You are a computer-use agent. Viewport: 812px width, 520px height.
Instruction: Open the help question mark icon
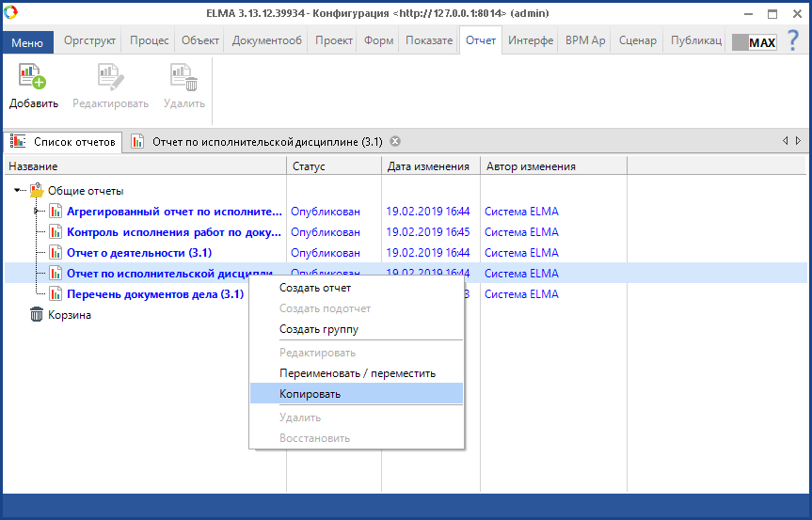click(793, 41)
